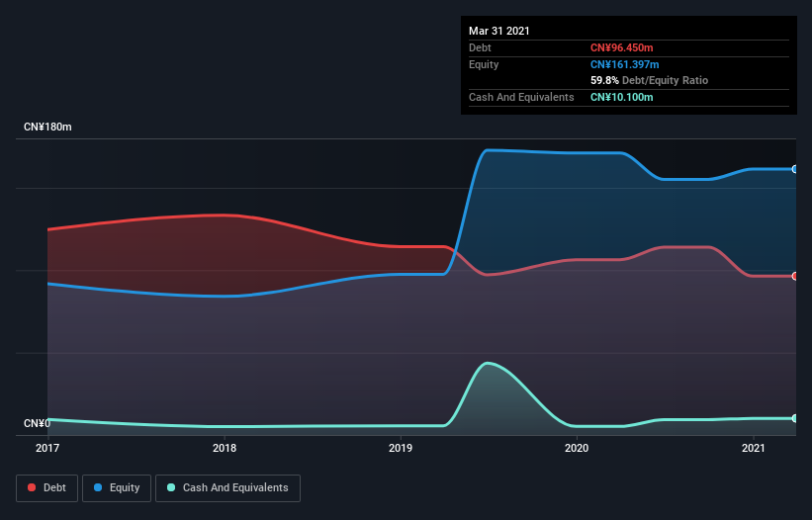The image size is (812, 520).
Task: Click the 2020 x-axis label
Action: 577,448
